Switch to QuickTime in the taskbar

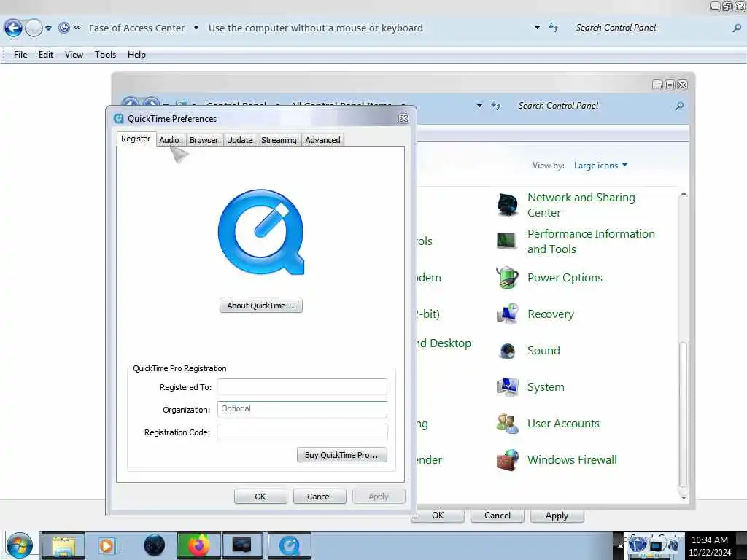[x=289, y=545]
